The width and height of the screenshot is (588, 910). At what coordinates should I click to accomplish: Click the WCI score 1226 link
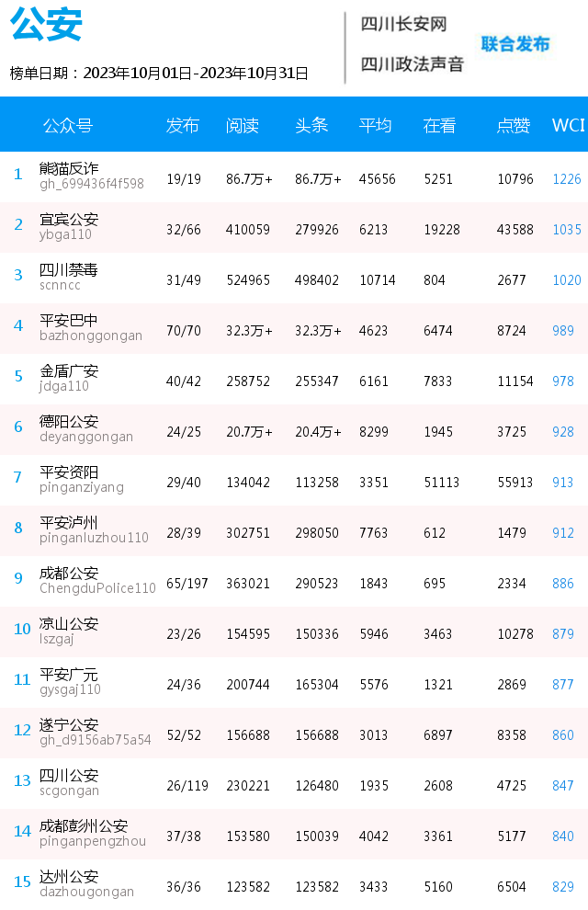(567, 178)
